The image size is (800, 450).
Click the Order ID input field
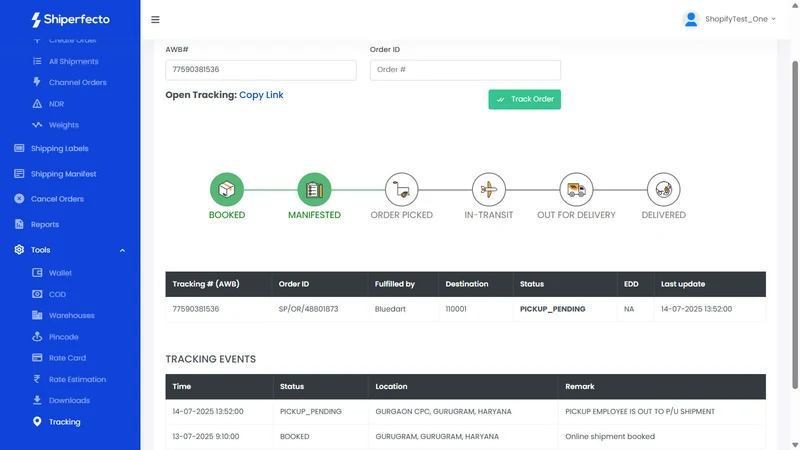pos(465,70)
